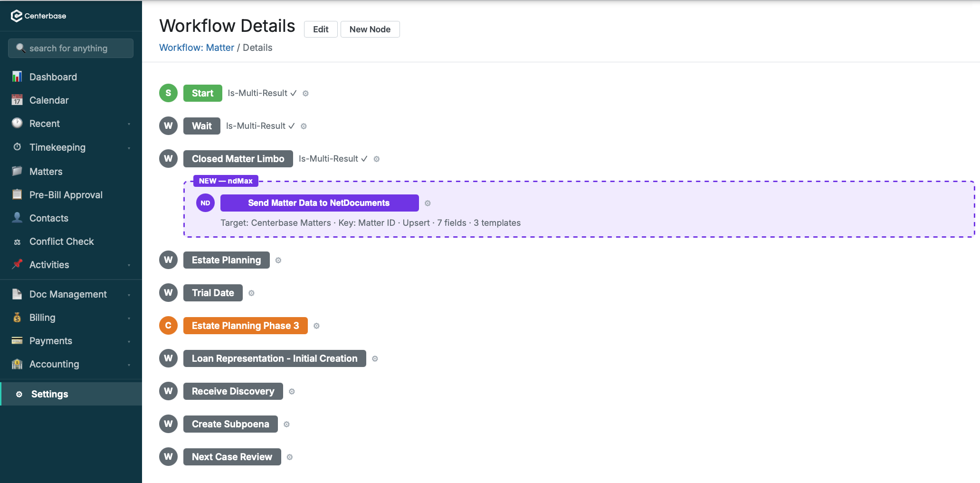Open settings gear beside Send Matter Data node
Screen dimensions: 980x483
coord(428,203)
